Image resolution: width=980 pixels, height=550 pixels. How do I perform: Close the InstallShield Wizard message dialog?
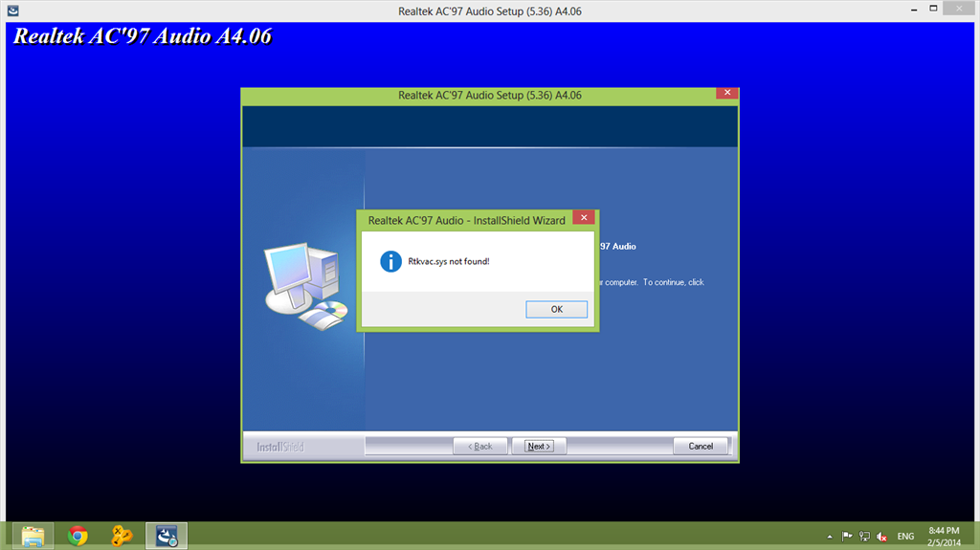pos(583,217)
